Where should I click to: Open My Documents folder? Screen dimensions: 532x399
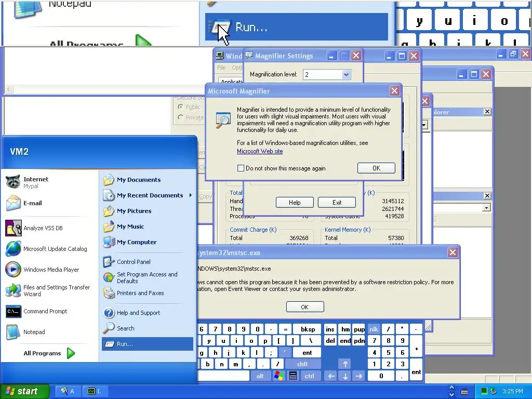pos(148,180)
